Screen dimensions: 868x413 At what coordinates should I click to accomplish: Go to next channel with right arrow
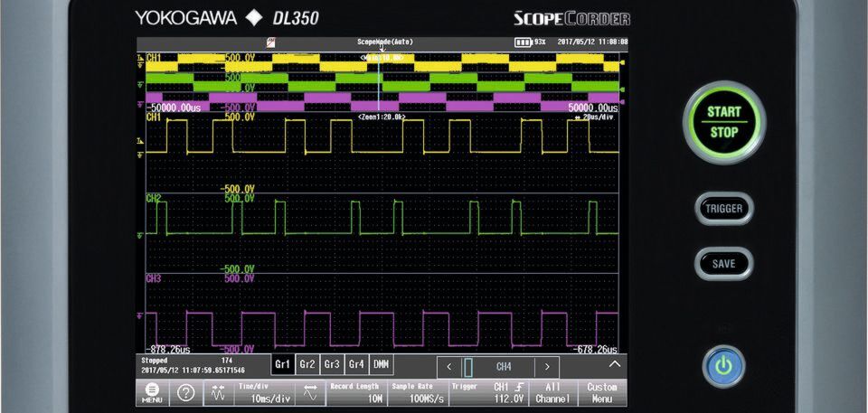[x=547, y=367]
